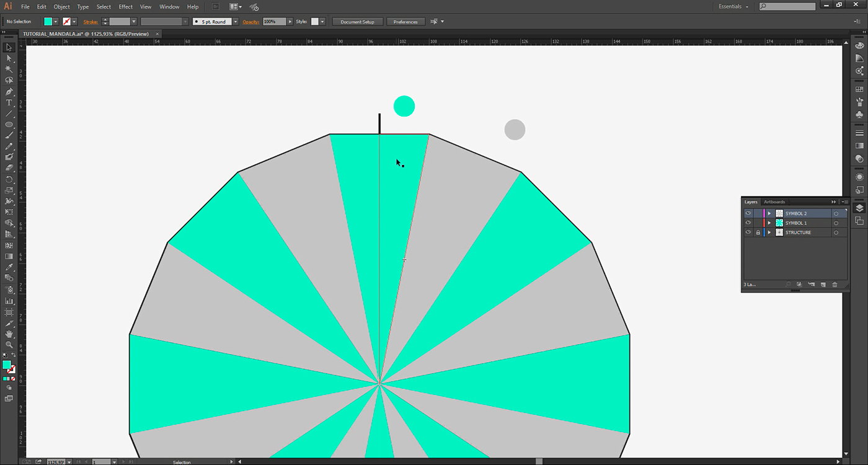
Task: Select the Selection tool in toolbar
Action: click(x=9, y=47)
